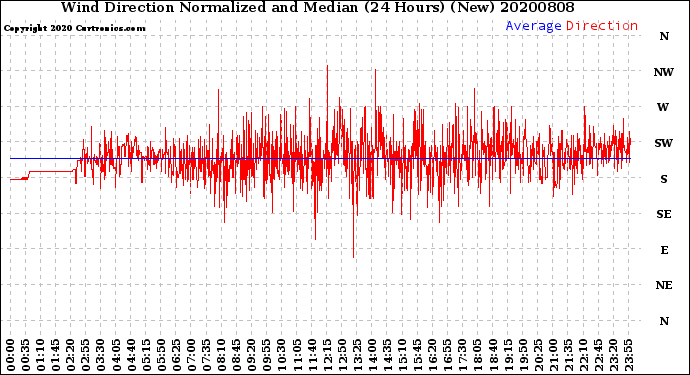
Task: Click the top 'N' axis label
Action: [664, 37]
